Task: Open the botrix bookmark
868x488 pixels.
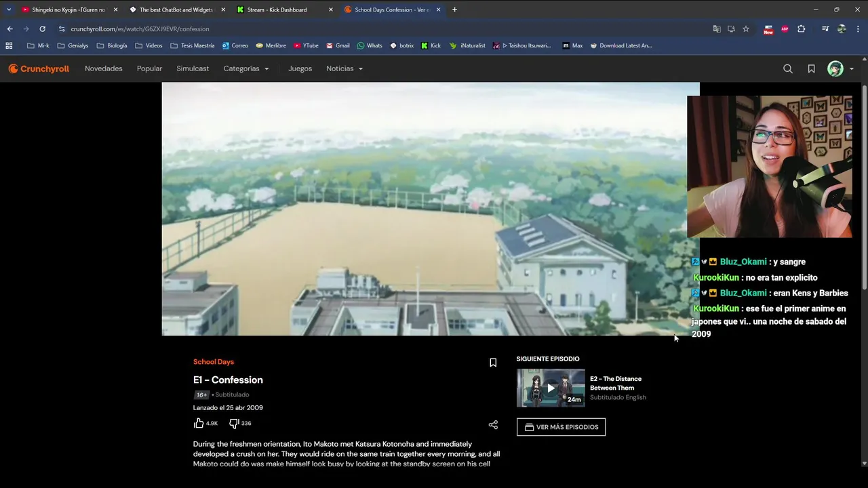Action: coord(402,45)
